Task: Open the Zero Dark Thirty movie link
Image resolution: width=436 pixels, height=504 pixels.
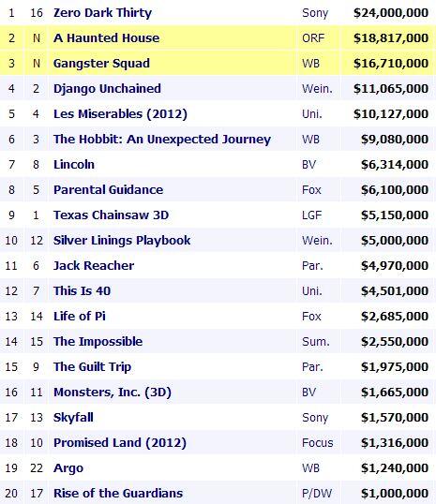Action: point(102,13)
